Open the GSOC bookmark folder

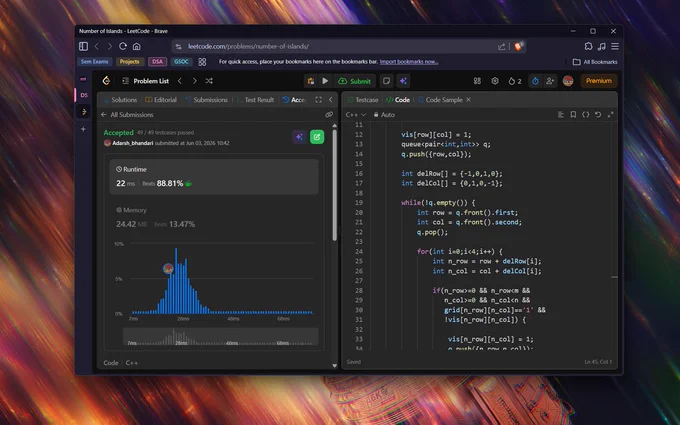click(x=181, y=62)
